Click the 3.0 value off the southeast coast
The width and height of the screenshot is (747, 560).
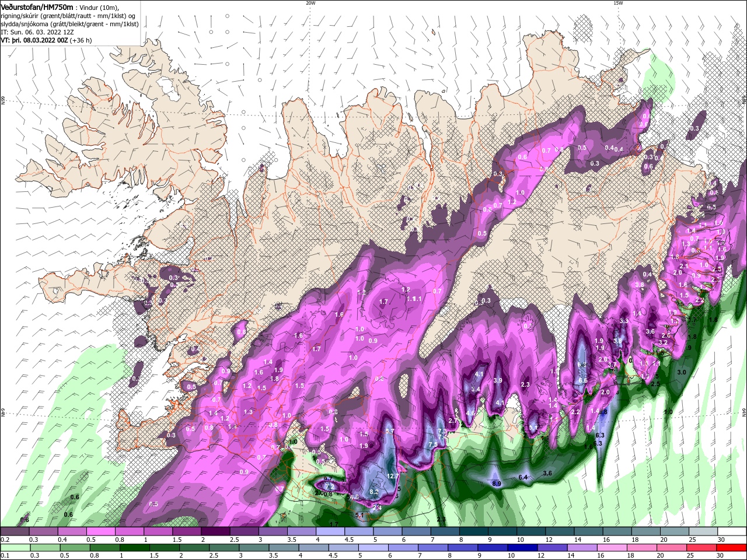pyautogui.click(x=681, y=372)
